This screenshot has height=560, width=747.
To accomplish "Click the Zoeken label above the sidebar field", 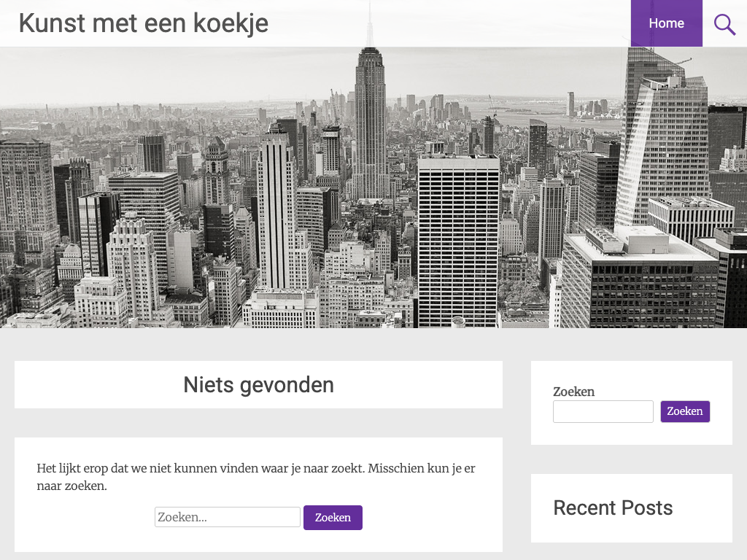I will pyautogui.click(x=573, y=392).
